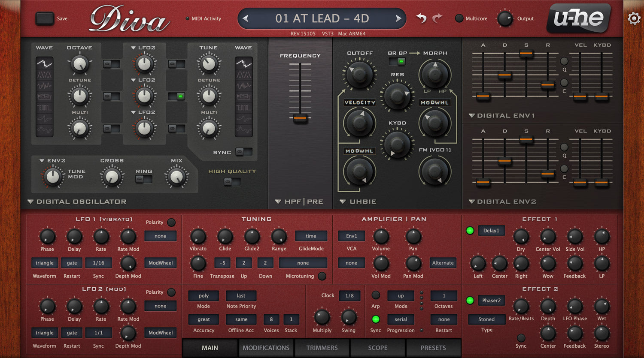This screenshot has width=644, height=358.
Task: Open the PRESETS tab
Action: pos(433,348)
